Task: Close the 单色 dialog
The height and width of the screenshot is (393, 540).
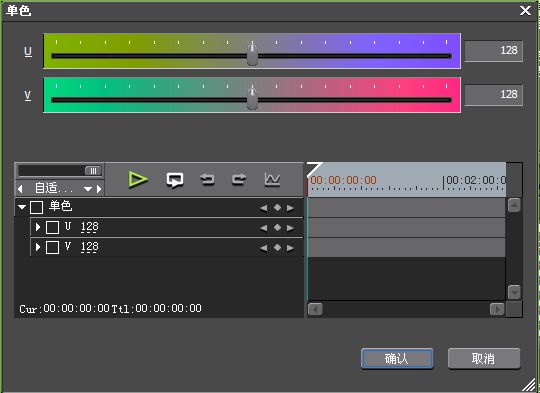Action: [525, 11]
